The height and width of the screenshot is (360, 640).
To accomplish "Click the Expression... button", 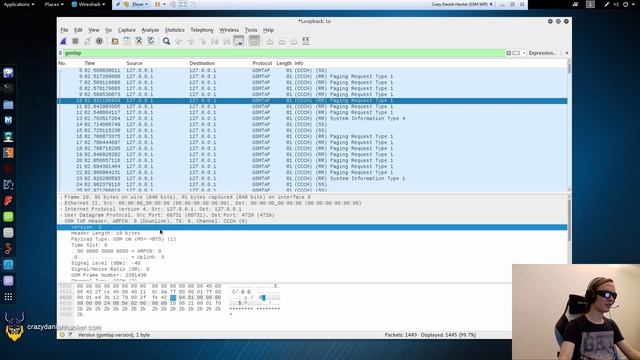I will pos(542,53).
